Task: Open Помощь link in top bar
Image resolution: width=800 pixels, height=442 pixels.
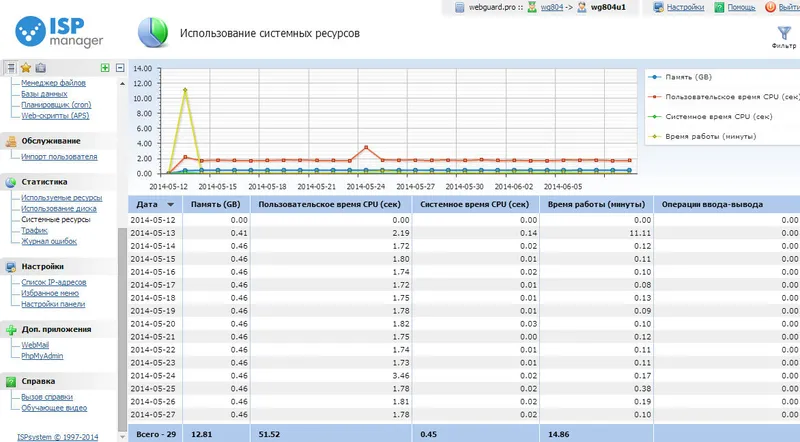Action: click(x=741, y=7)
